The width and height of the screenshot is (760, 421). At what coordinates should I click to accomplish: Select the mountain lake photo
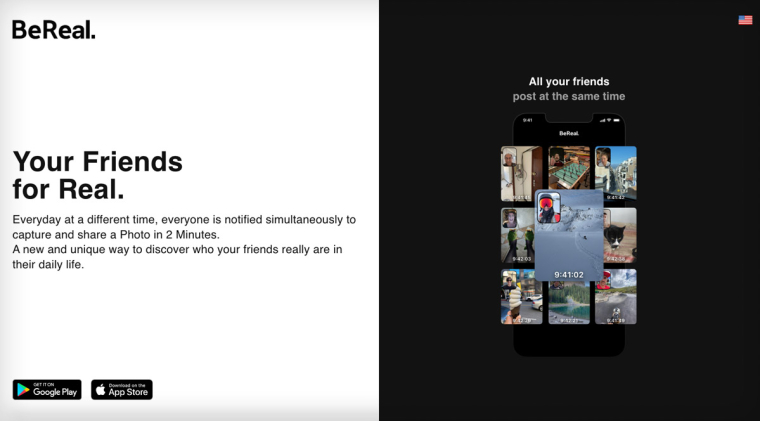click(568, 303)
